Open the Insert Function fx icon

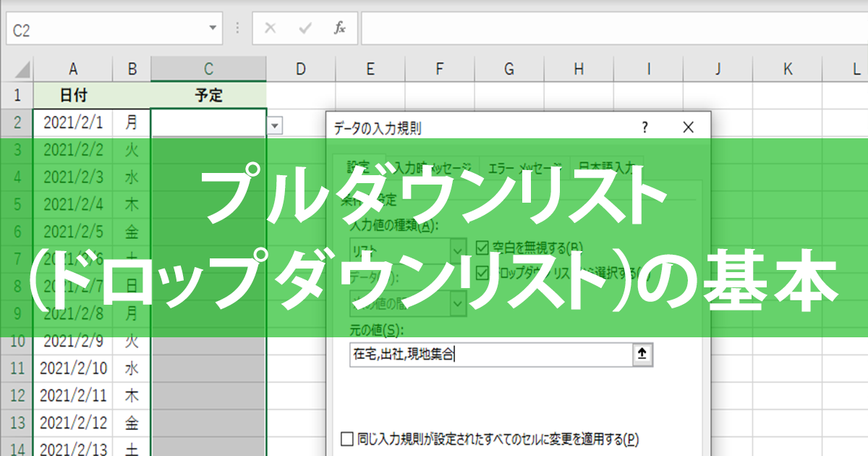pos(339,28)
